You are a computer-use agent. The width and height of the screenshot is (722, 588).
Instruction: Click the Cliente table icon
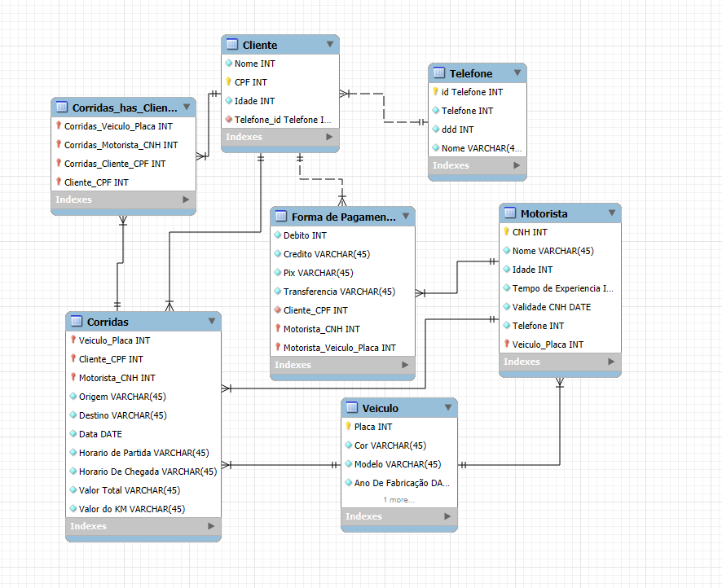pyautogui.click(x=232, y=45)
